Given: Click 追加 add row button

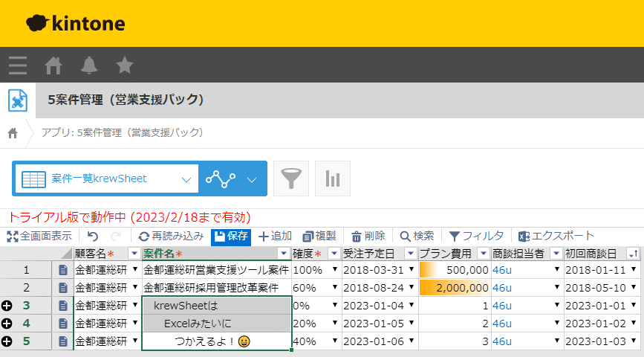Looking at the screenshot, I should pos(275,236).
